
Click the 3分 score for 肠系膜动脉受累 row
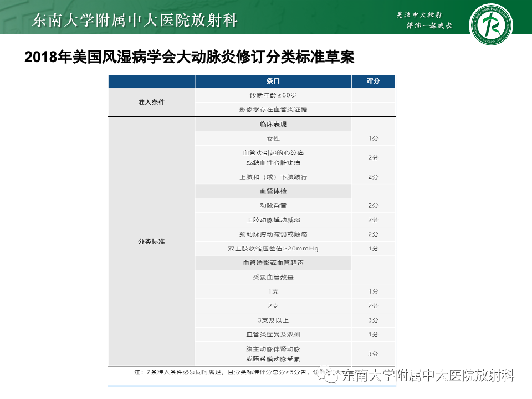[x=373, y=354]
